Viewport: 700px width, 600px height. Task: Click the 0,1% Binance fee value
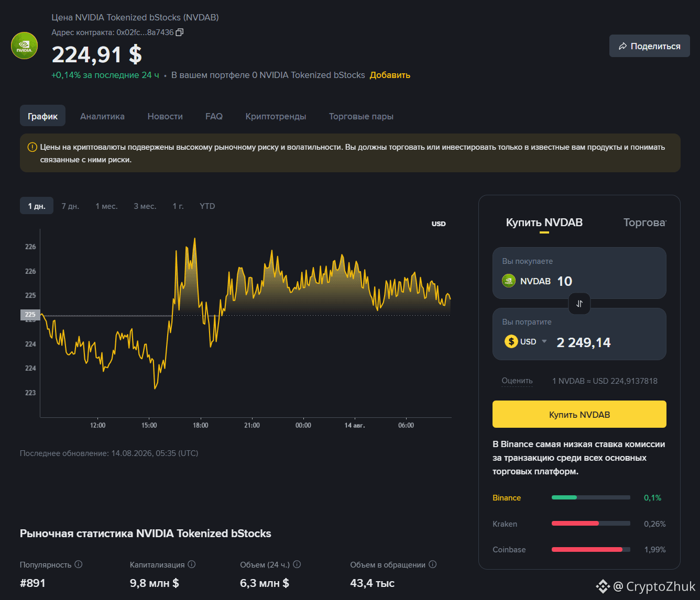pos(653,498)
